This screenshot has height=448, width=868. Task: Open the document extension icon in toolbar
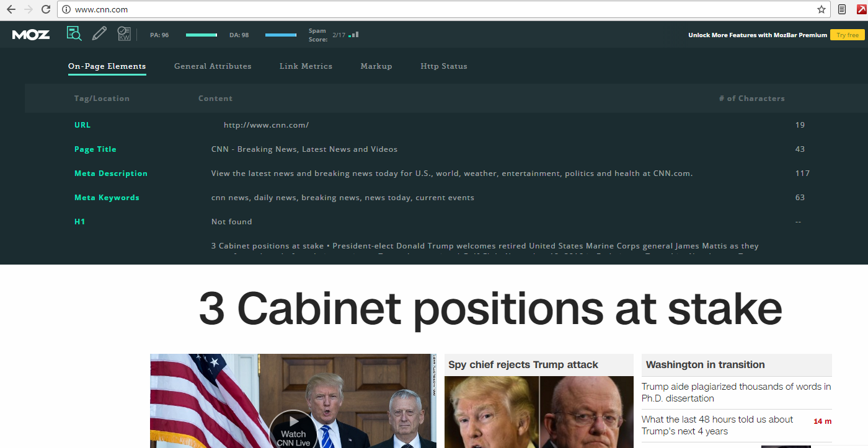click(x=842, y=9)
